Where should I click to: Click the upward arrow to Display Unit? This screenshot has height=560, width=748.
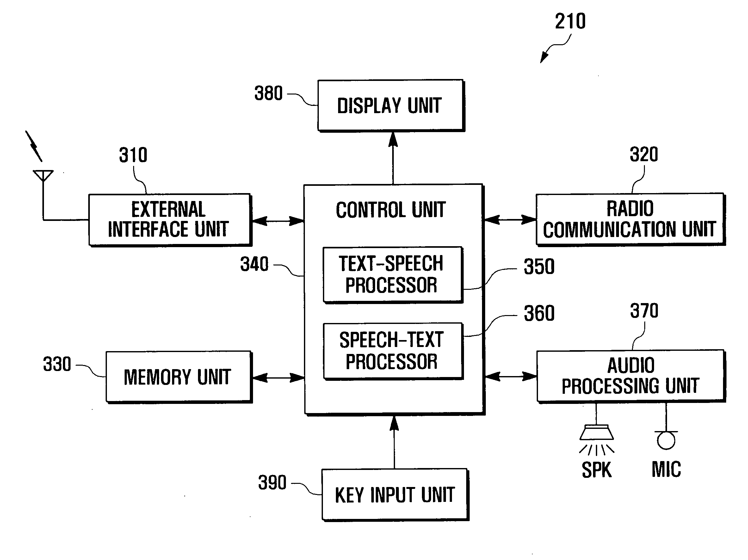[374, 146]
